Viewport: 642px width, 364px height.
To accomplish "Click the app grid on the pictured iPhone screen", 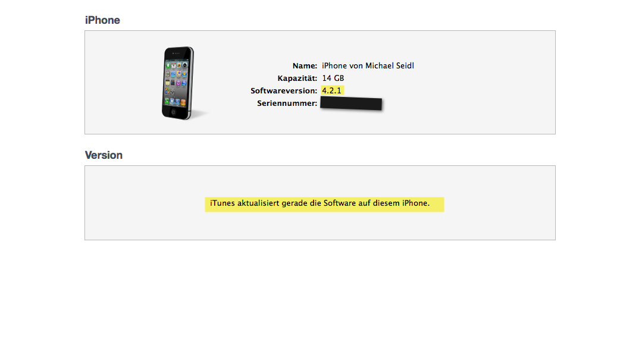I will pyautogui.click(x=176, y=82).
